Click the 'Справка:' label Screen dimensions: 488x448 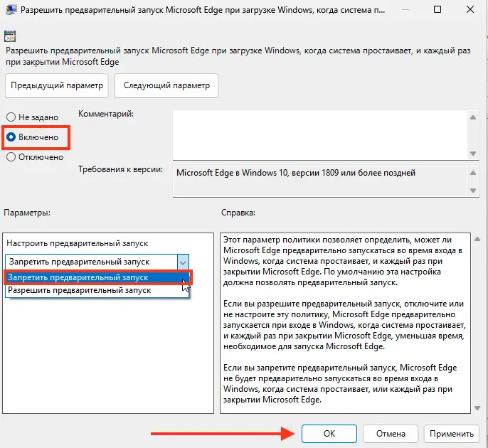coord(238,213)
